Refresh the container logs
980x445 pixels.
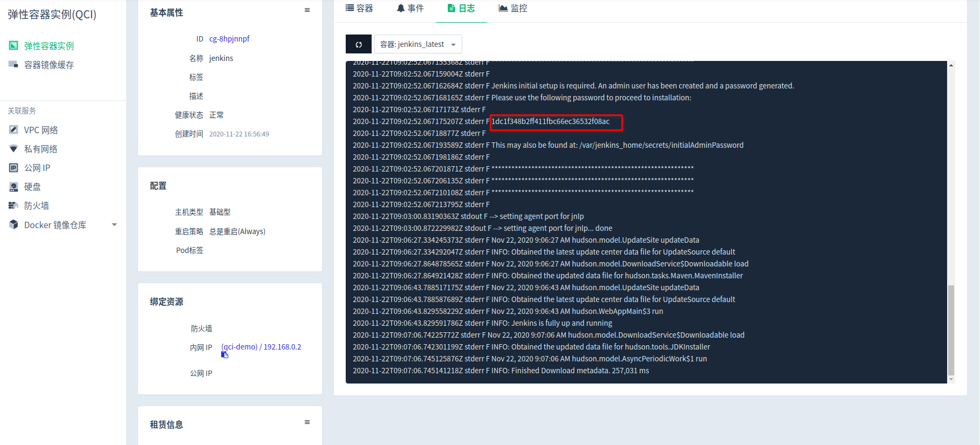[359, 44]
